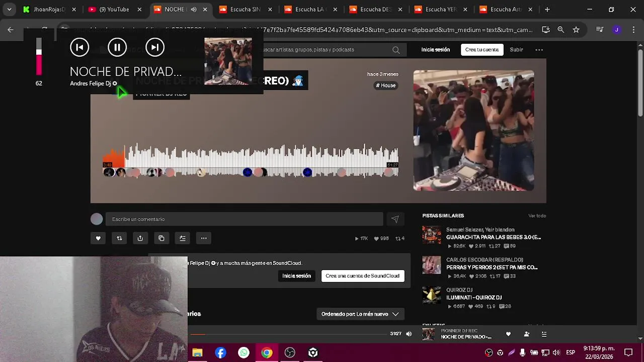
Task: Click Ver todo for Pistas similares
Action: click(x=537, y=216)
